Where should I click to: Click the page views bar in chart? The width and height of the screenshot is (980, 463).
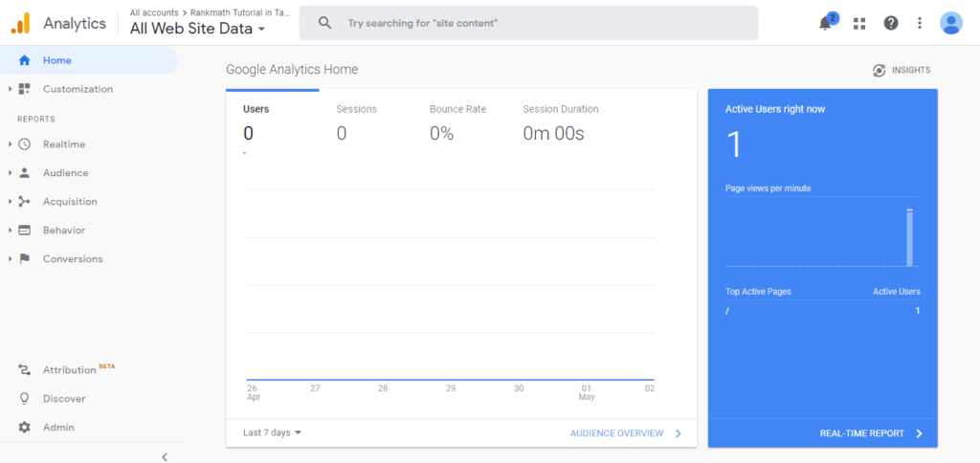909,238
